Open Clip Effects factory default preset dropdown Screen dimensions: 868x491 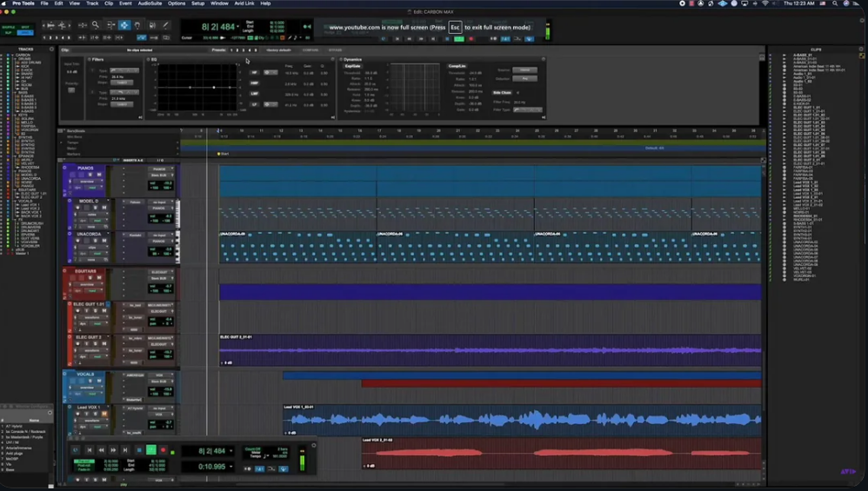click(x=278, y=50)
